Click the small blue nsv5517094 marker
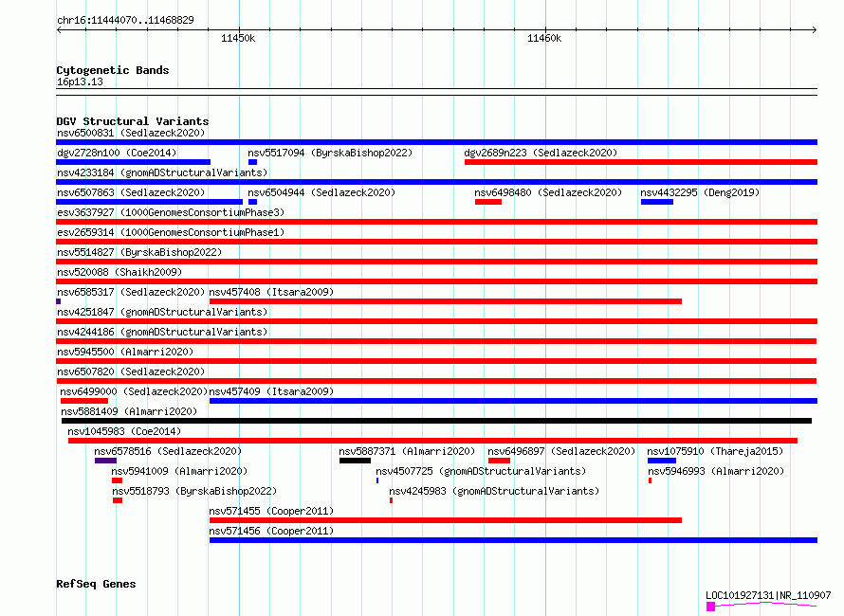This screenshot has height=616, width=844. (x=252, y=162)
